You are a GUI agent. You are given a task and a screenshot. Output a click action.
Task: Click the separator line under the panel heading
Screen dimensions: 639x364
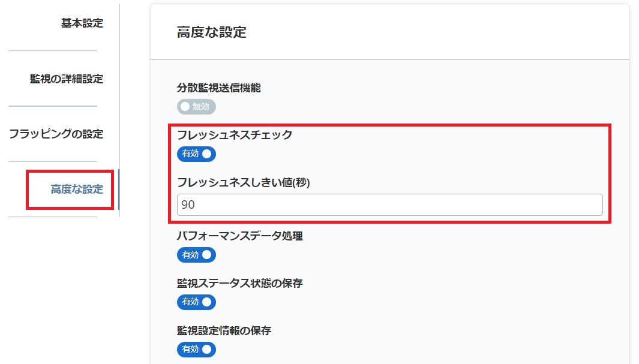tap(390, 60)
